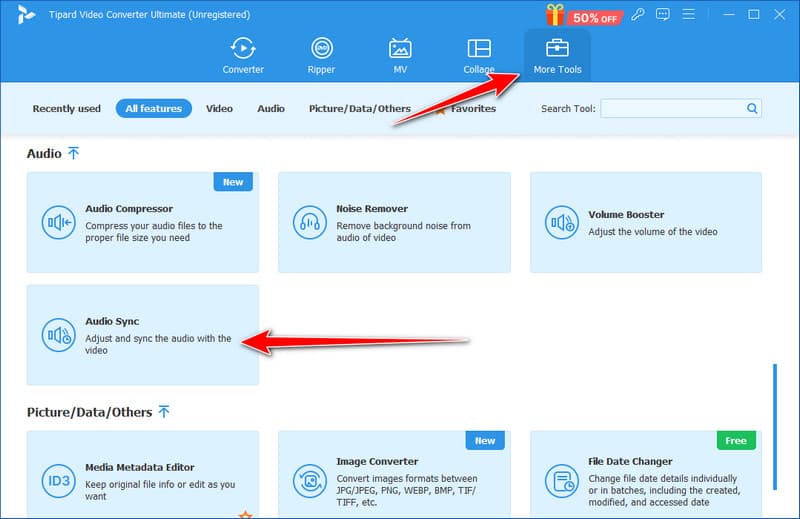Viewport: 800px width, 519px height.
Task: Maximize the Tipard window
Action: click(754, 14)
